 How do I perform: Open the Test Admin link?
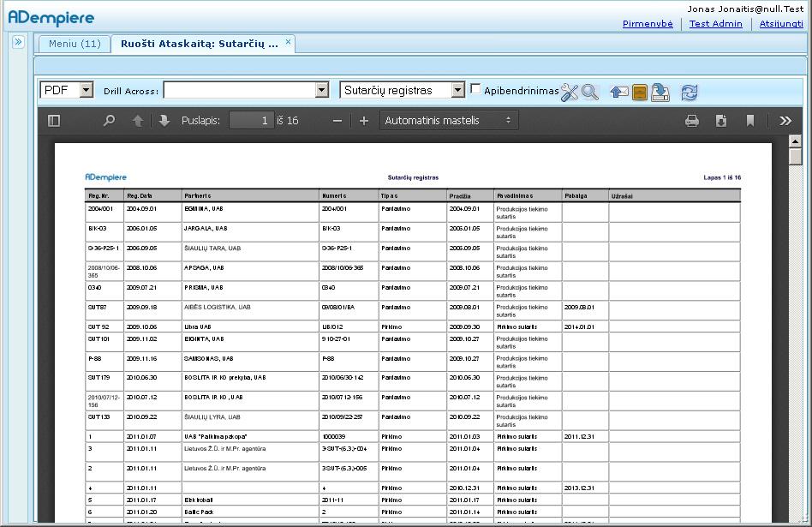tap(715, 24)
